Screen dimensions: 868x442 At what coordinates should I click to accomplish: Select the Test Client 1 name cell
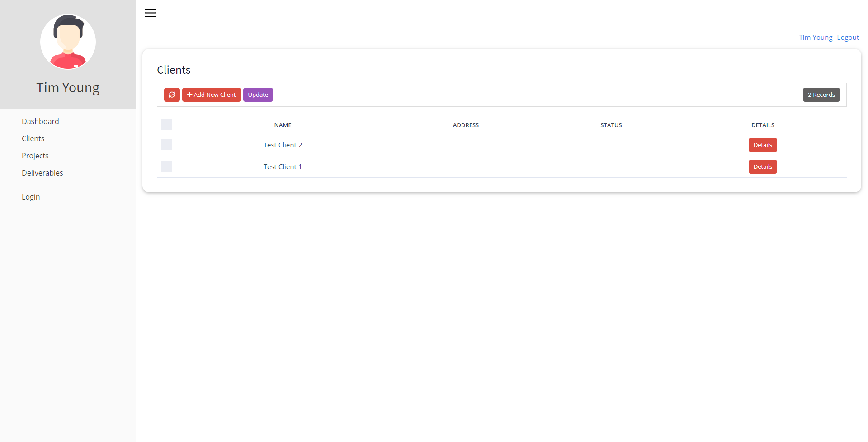pyautogui.click(x=283, y=167)
